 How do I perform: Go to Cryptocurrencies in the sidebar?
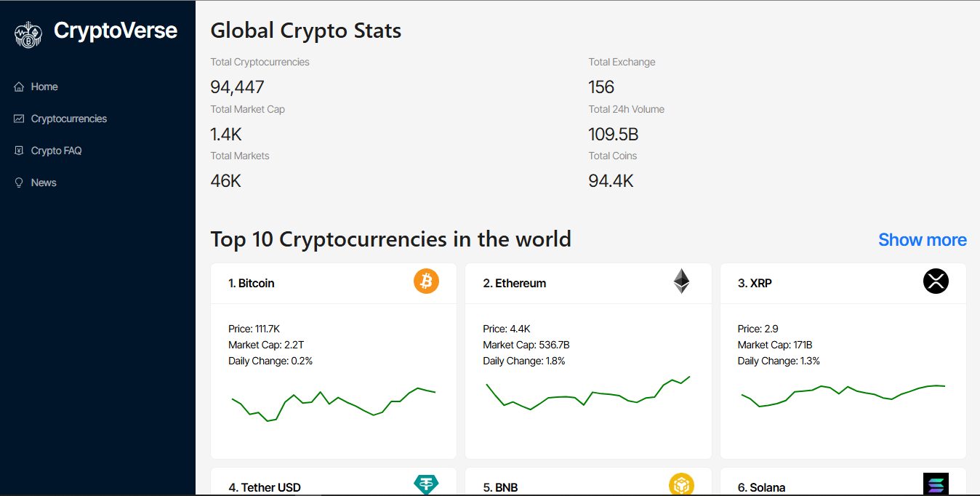click(x=69, y=119)
